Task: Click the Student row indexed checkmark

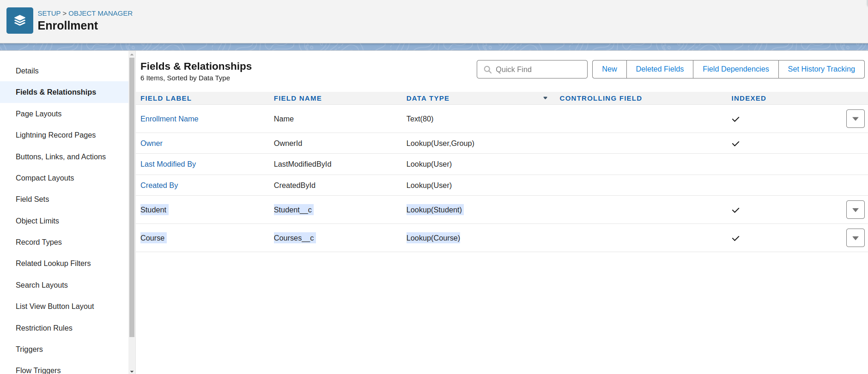Action: point(735,210)
